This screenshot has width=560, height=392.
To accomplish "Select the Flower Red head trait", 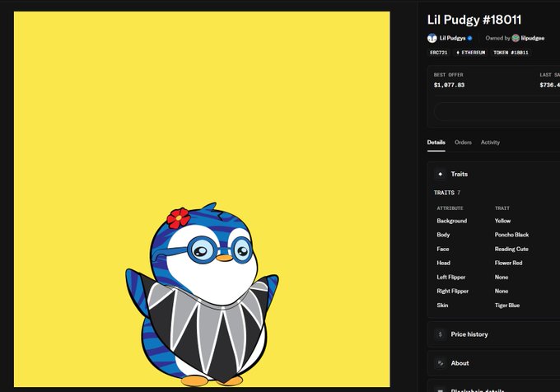I will click(x=508, y=264).
